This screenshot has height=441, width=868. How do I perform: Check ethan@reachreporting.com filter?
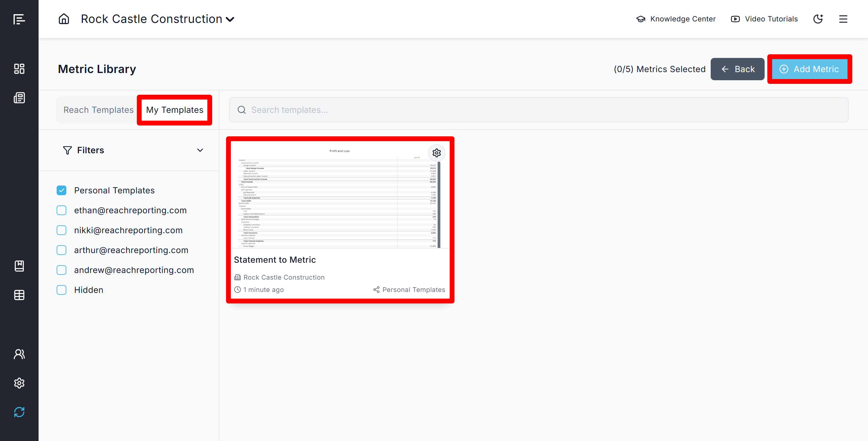click(x=61, y=210)
